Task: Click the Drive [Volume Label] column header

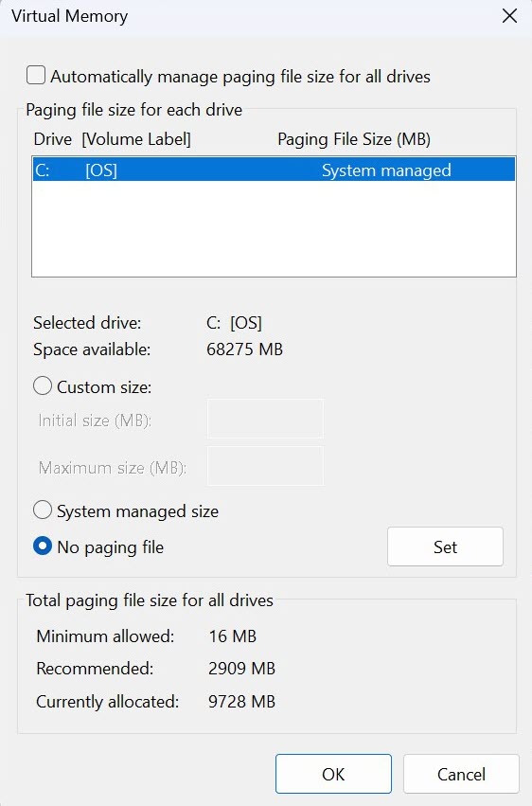Action: point(112,139)
